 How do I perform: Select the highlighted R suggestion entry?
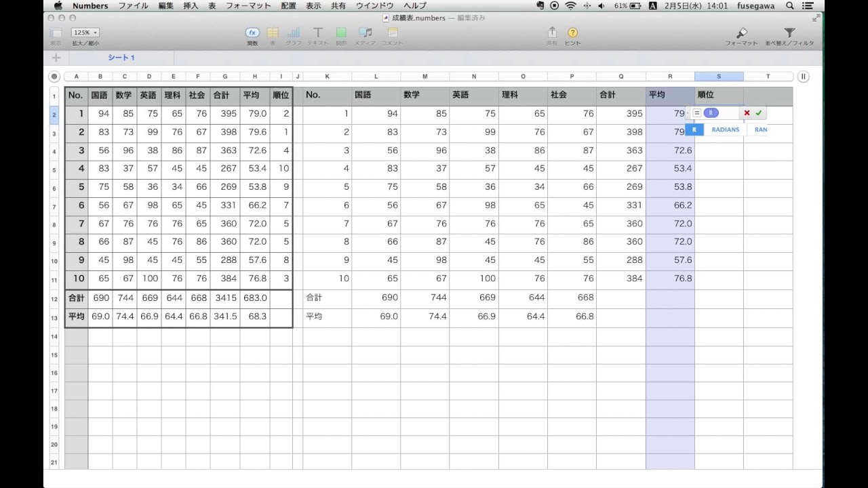[x=694, y=129]
